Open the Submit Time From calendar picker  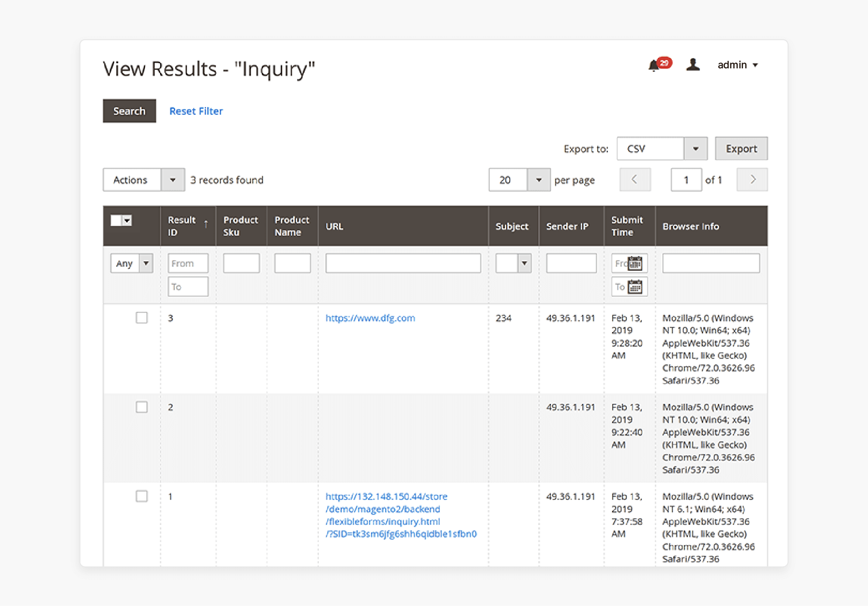635,263
